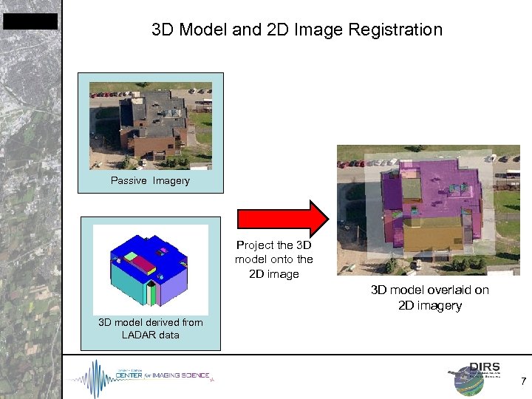Click the 'Passive Imagery' caption
532x399 pixels.
point(150,180)
